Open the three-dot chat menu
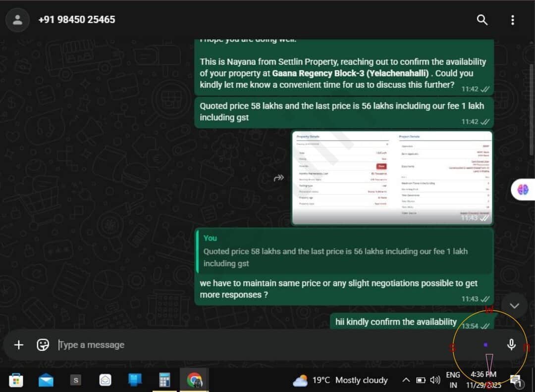 point(512,20)
